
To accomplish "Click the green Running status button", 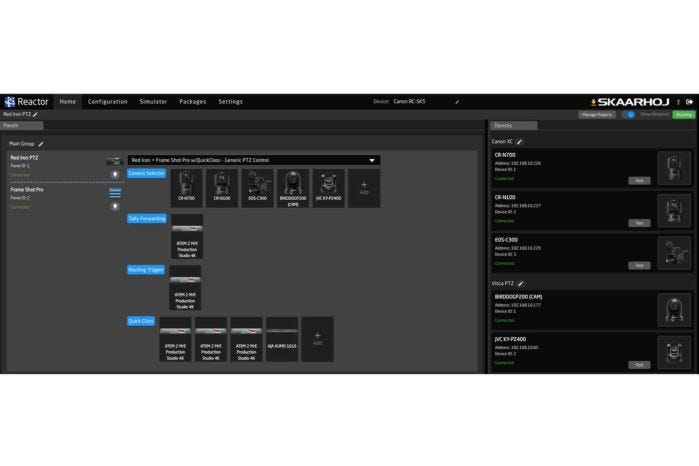I will (683, 115).
